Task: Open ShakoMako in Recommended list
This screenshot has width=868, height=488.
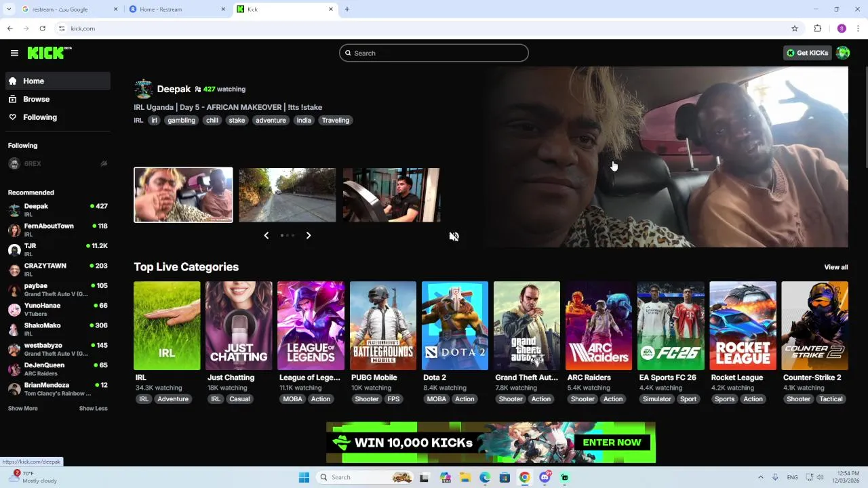Action: click(58, 329)
